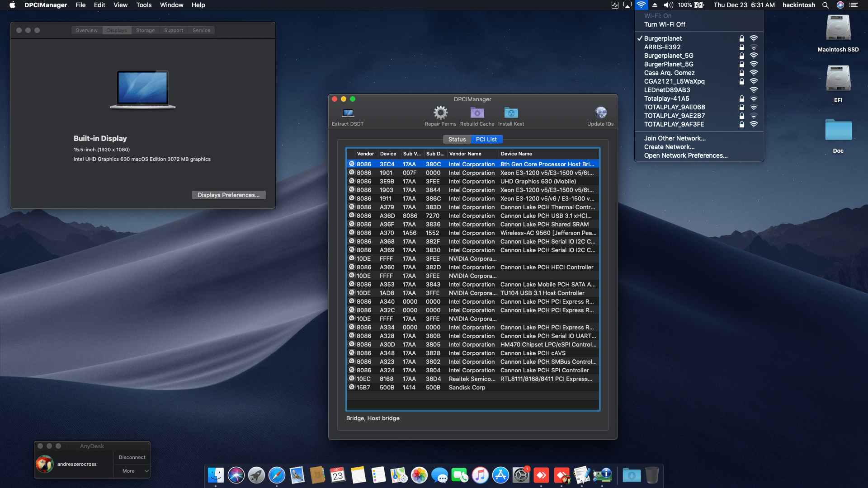Switch to the Status segment
The width and height of the screenshot is (868, 488).
tap(457, 139)
